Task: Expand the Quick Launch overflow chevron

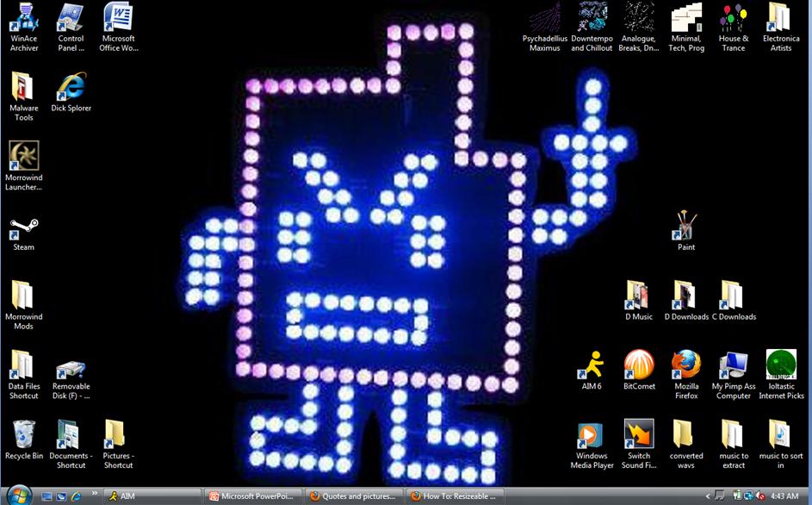Action: (93, 496)
